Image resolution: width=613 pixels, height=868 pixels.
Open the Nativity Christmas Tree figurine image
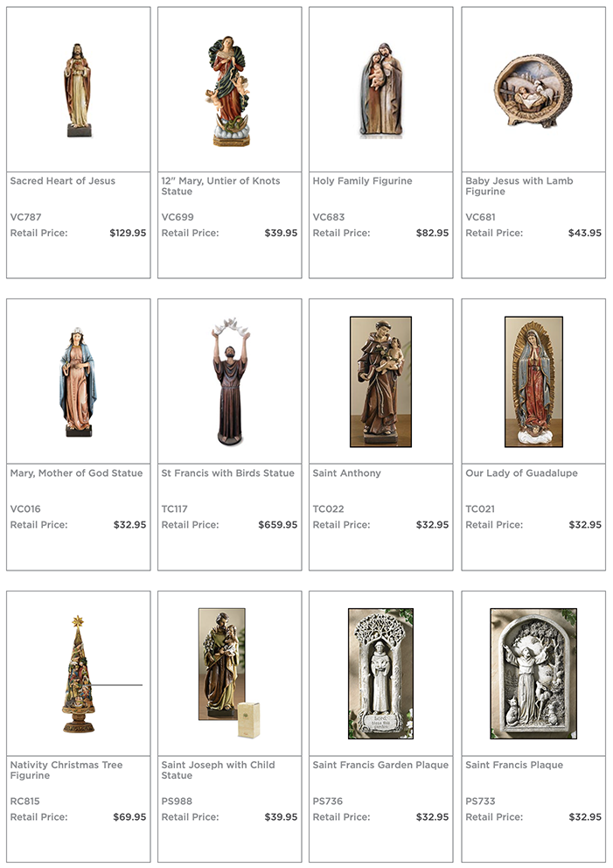[x=78, y=674]
